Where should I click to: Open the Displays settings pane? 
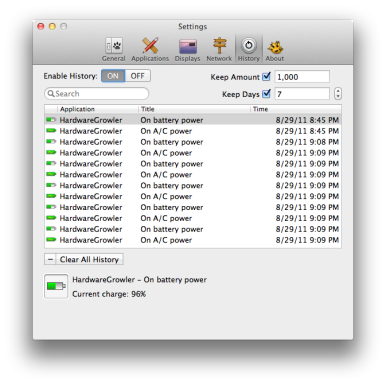pyautogui.click(x=187, y=49)
